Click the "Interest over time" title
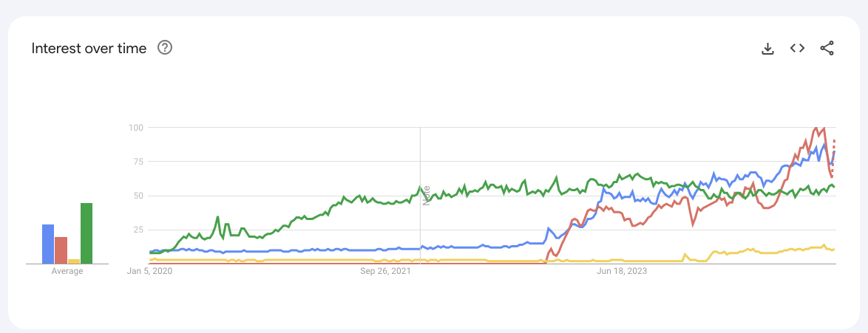This screenshot has height=333, width=868. pyautogui.click(x=89, y=48)
